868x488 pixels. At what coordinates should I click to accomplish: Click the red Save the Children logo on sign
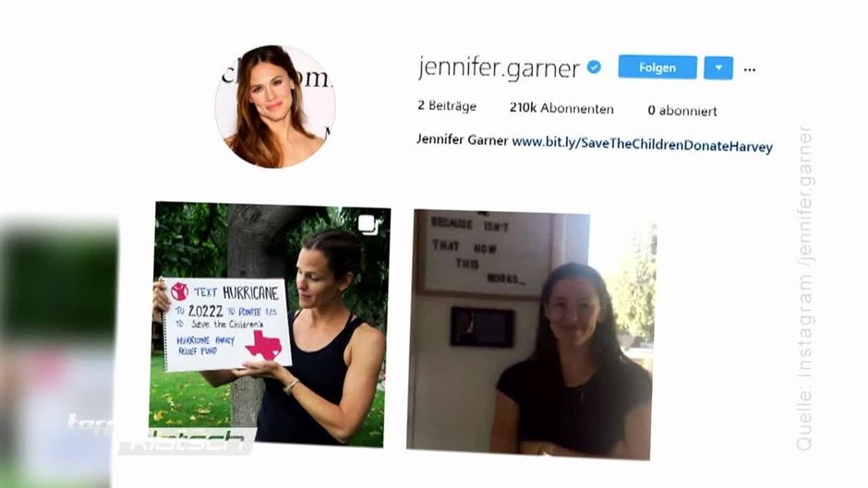click(x=179, y=291)
